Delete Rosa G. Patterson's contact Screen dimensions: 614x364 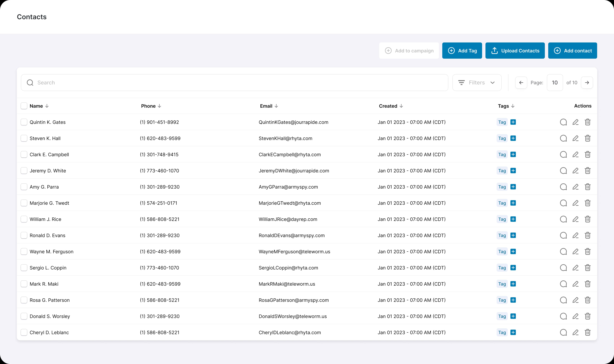point(588,300)
